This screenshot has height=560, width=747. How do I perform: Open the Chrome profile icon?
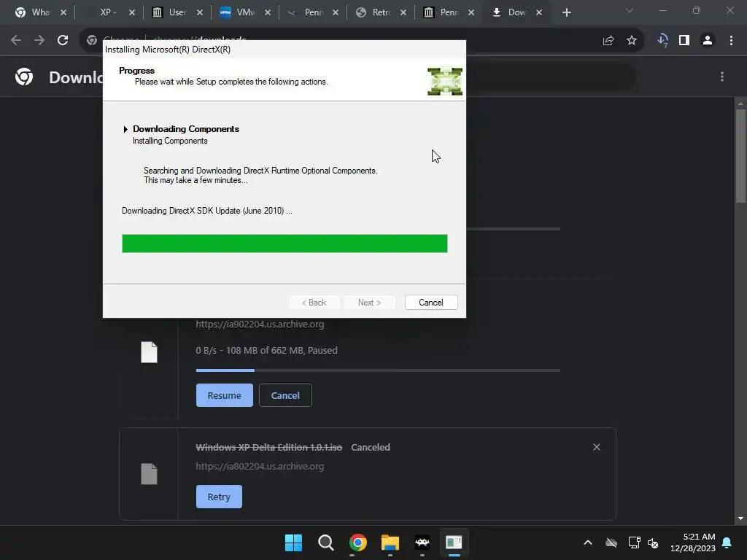click(x=708, y=41)
